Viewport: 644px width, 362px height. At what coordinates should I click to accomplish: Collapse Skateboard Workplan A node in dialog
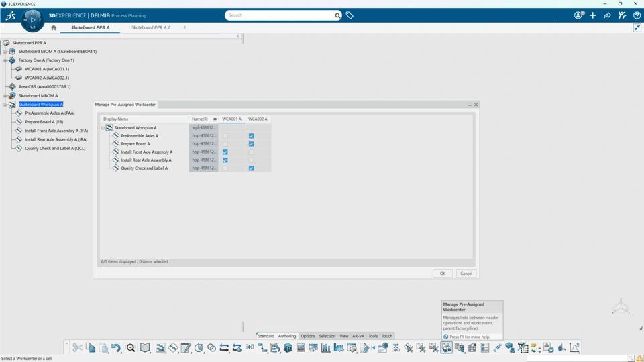click(103, 128)
